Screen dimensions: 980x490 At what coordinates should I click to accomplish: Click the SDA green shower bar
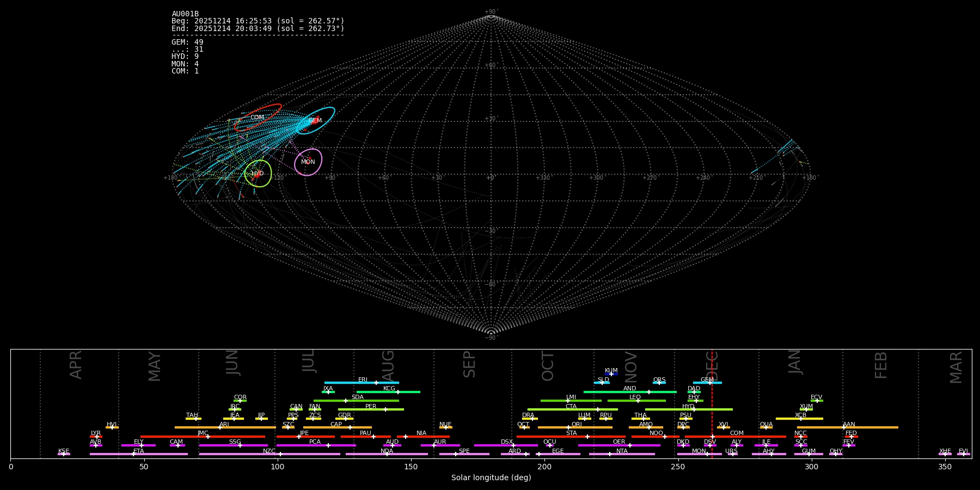coord(356,401)
